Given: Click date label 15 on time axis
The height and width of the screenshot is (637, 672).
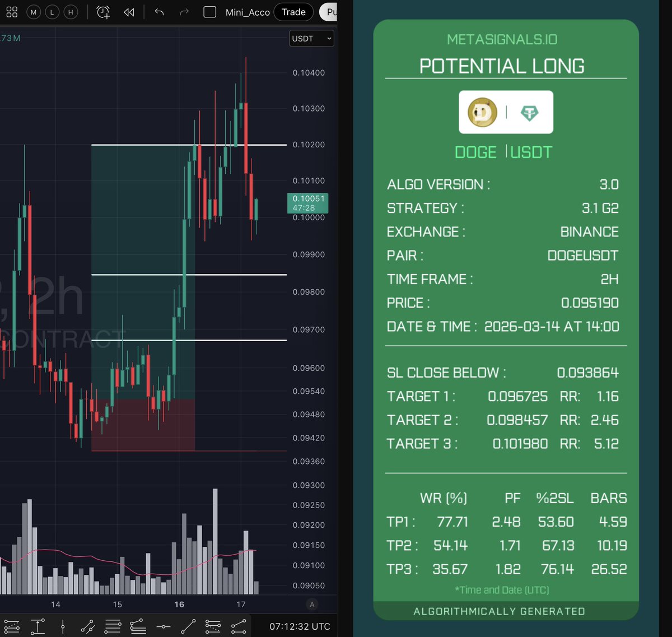Looking at the screenshot, I should click(x=117, y=604).
